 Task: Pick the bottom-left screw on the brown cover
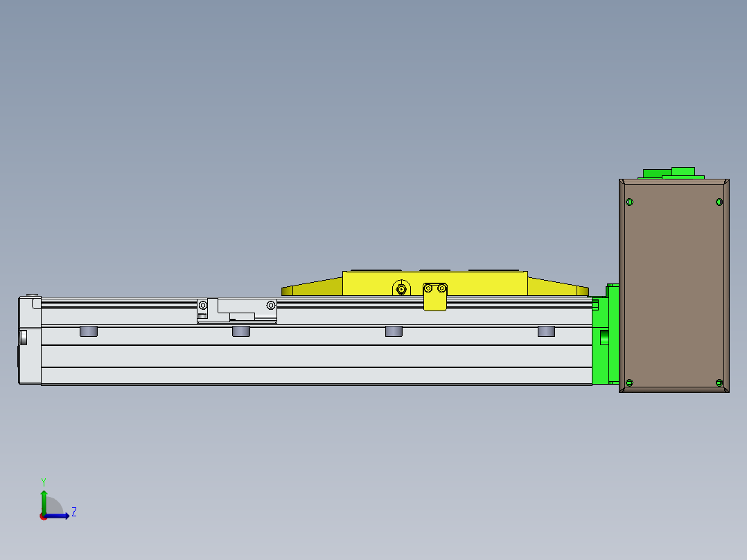click(x=630, y=383)
